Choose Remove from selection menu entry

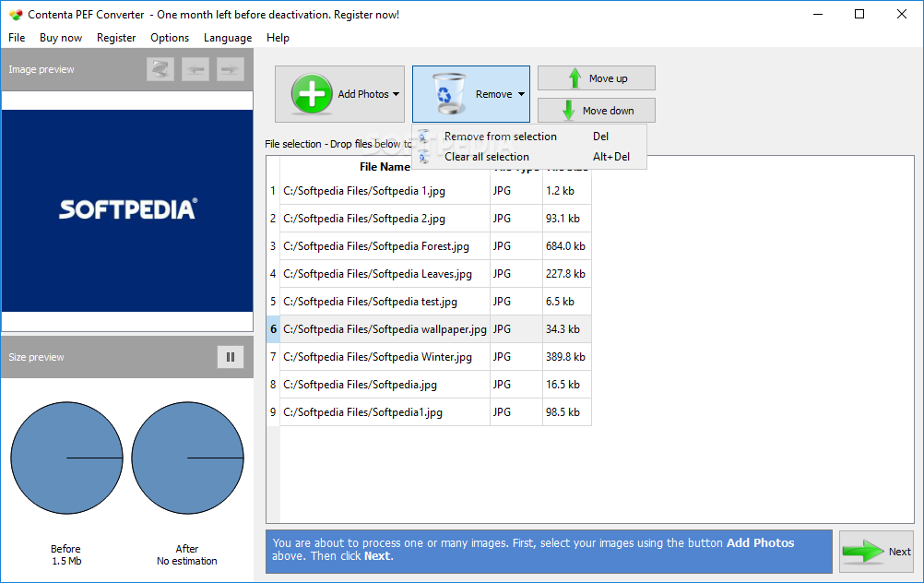pos(529,137)
